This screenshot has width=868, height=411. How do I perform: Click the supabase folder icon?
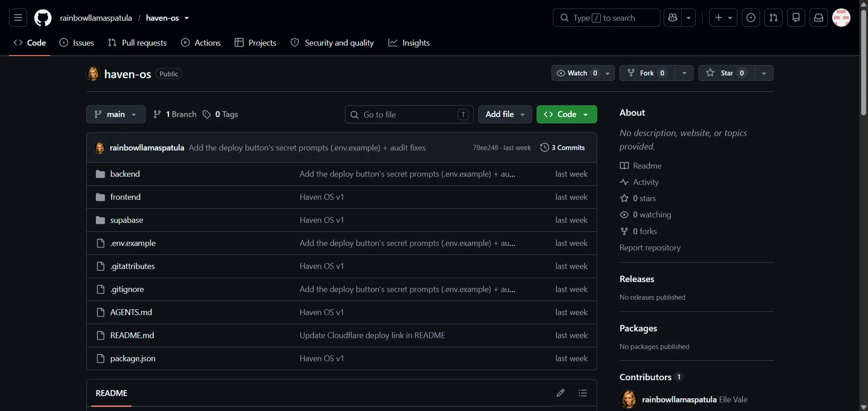tap(100, 220)
